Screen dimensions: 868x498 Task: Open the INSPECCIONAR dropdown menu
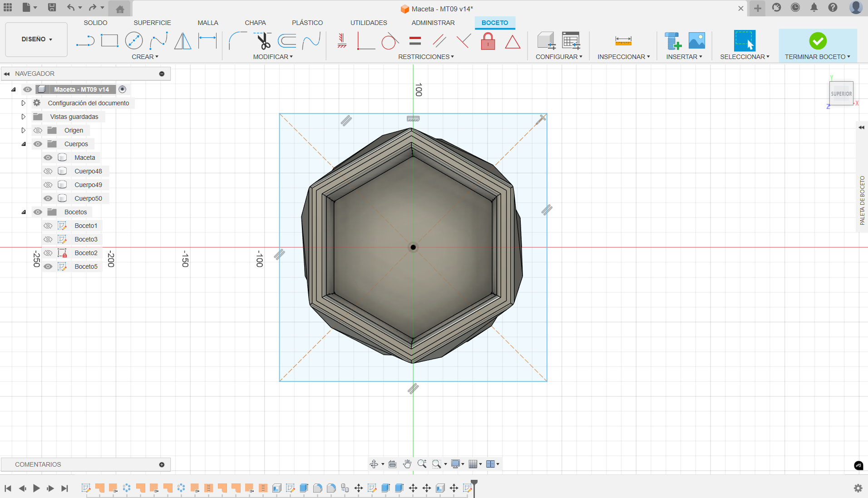point(624,57)
